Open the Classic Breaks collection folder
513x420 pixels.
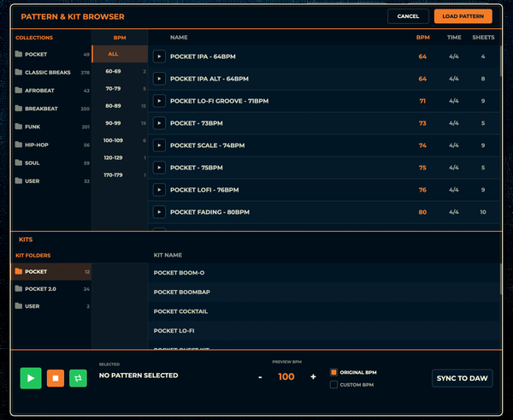pos(51,73)
